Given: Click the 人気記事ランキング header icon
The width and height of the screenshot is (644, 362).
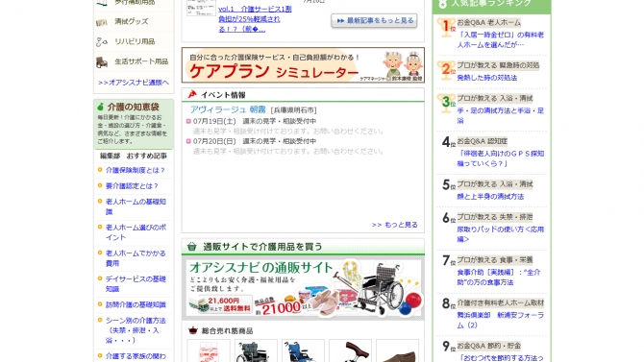Looking at the screenshot, I should coord(442,4).
